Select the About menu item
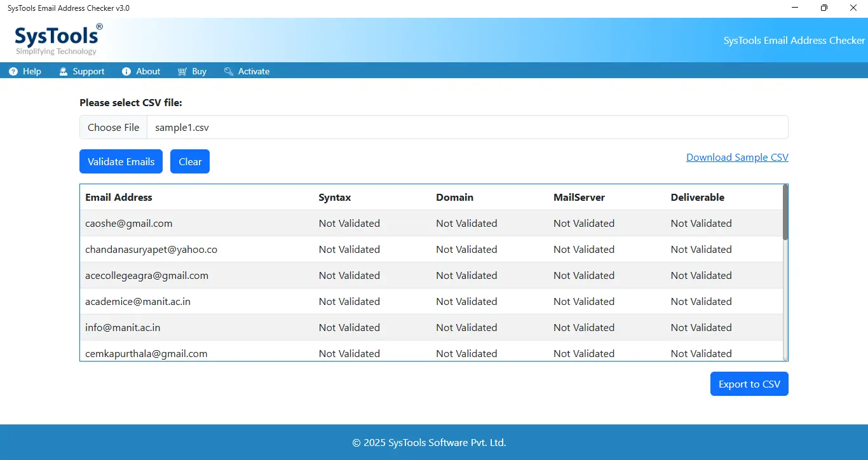The width and height of the screenshot is (868, 460). [141, 72]
